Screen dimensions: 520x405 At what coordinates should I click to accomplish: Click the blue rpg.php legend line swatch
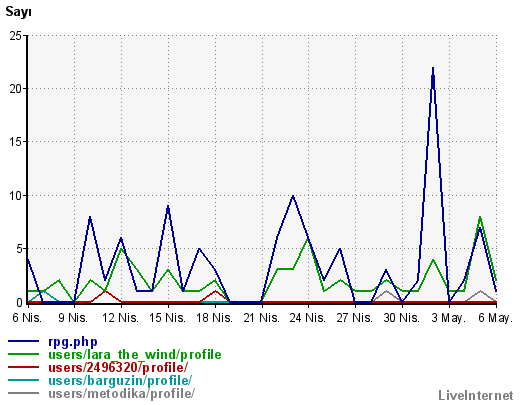23,341
